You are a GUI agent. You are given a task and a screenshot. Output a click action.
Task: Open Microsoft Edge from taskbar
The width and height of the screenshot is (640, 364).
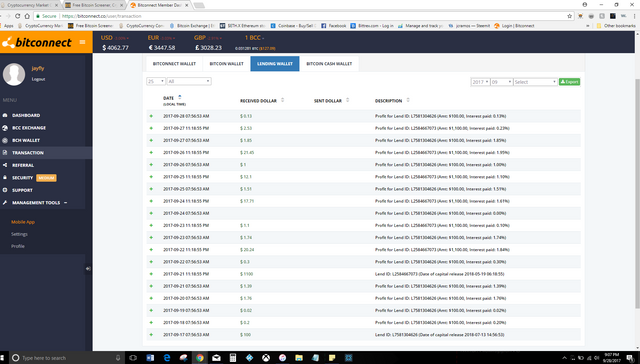click(x=167, y=358)
